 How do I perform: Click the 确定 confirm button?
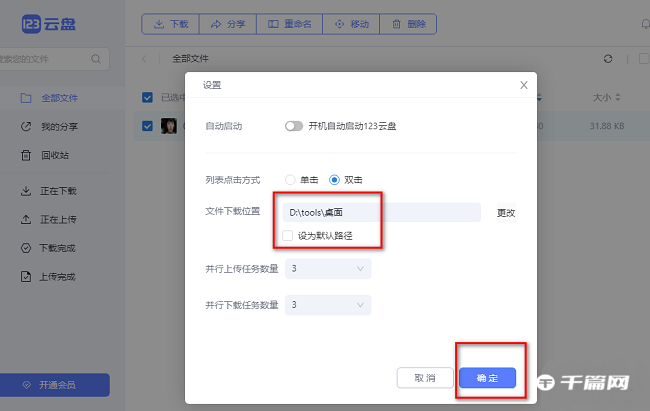487,377
